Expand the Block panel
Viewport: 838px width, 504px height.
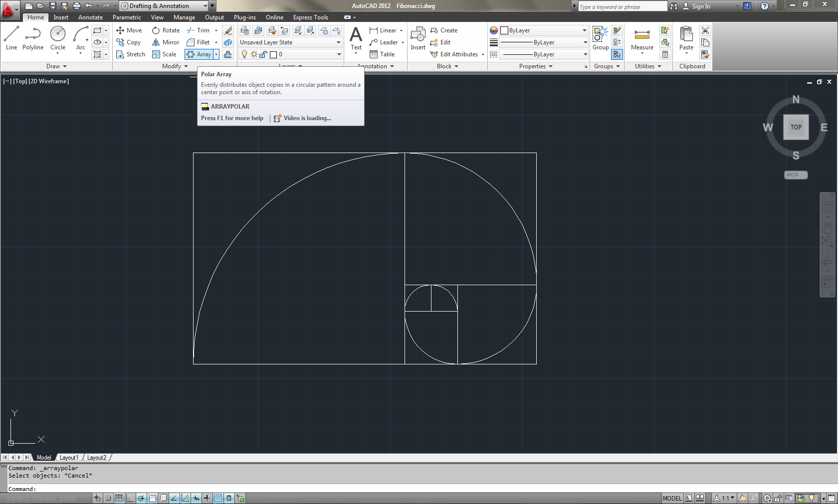click(x=447, y=66)
